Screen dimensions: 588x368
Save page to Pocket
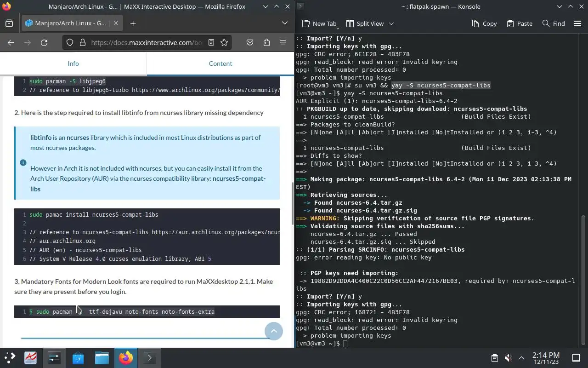250,42
